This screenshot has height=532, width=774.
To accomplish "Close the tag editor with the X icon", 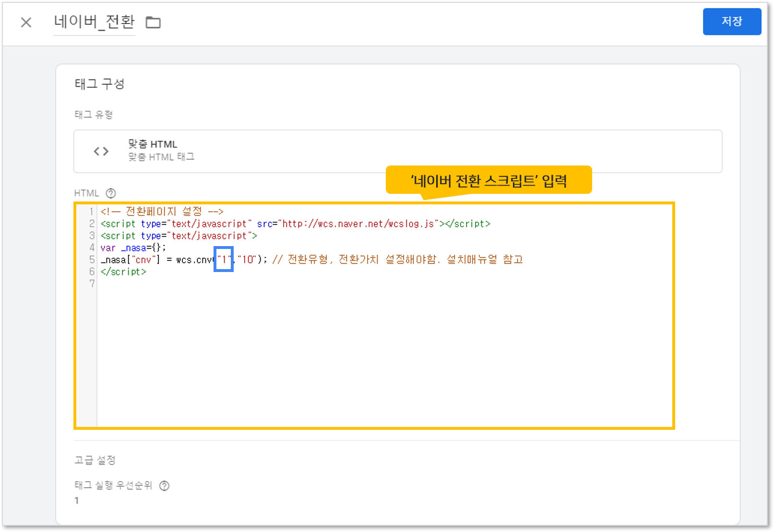I will coord(26,22).
